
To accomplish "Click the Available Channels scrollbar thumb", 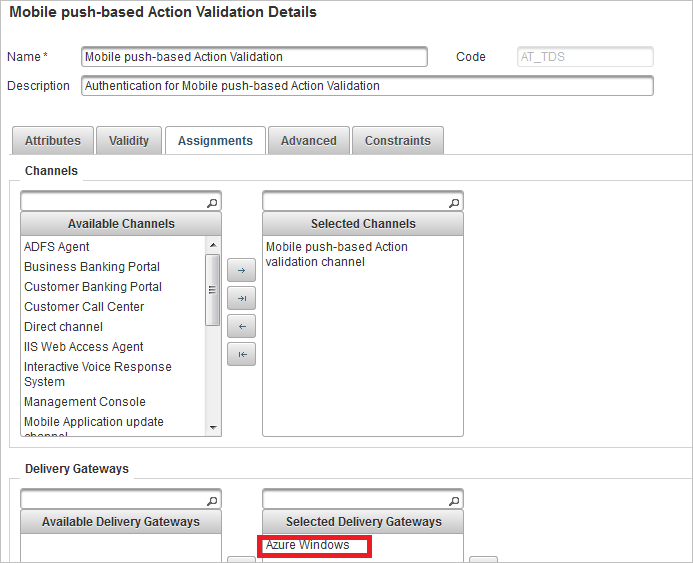I will [213, 290].
